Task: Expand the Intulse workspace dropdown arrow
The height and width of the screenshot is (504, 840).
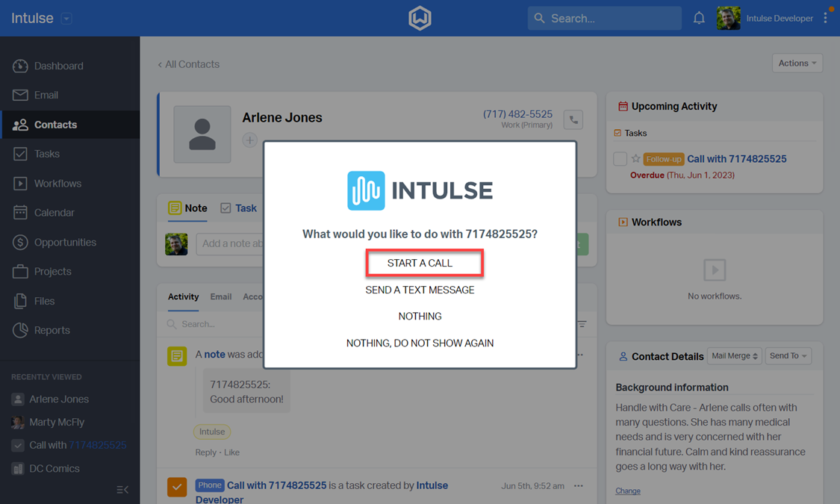Action: (x=66, y=19)
